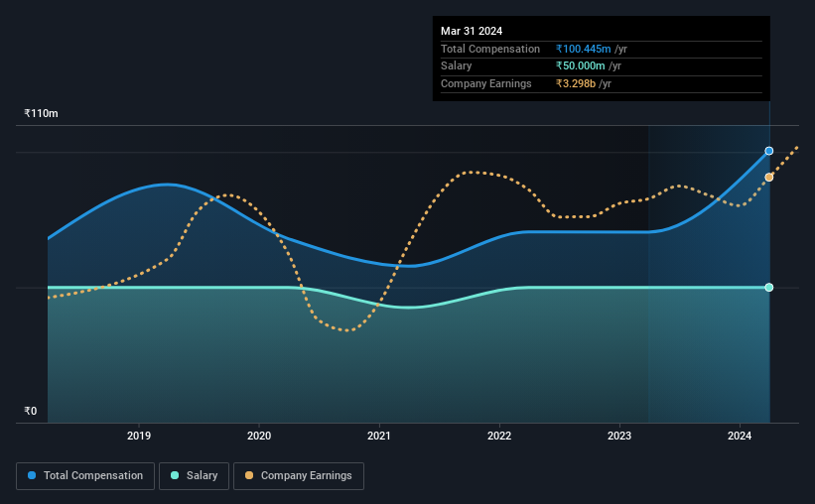815x504 pixels.
Task: Click the teal dot in Salary legend
Action: 175,475
